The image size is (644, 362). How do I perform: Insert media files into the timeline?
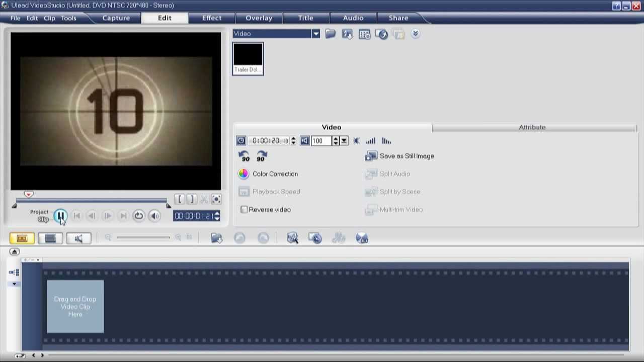pyautogui.click(x=216, y=238)
